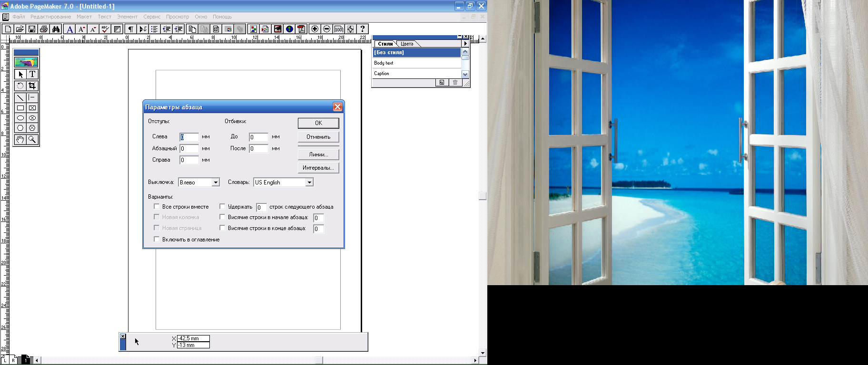
Task: Click the 'После' space after field
Action: pyautogui.click(x=258, y=148)
